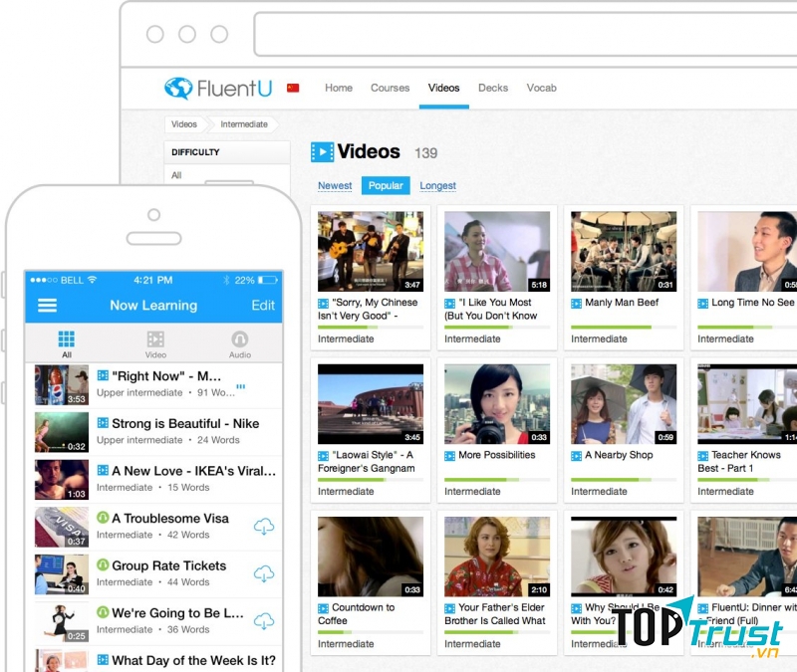The height and width of the screenshot is (672, 797).
Task: Sort videos by Newest
Action: [x=335, y=185]
